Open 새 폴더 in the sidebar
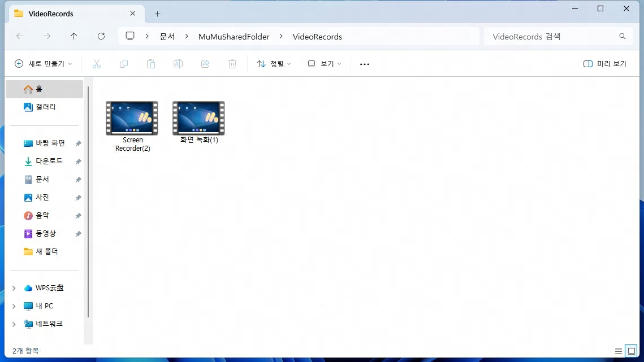This screenshot has width=644, height=362. coord(44,251)
